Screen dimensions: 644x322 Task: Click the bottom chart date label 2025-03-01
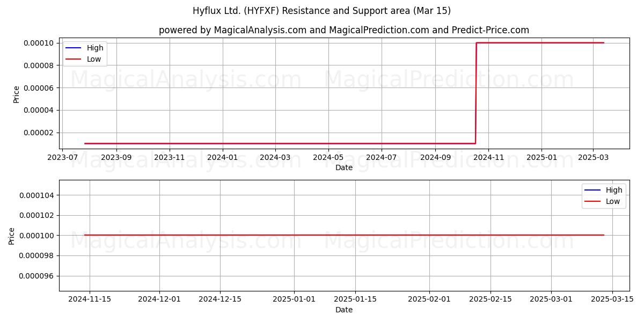pyautogui.click(x=551, y=299)
